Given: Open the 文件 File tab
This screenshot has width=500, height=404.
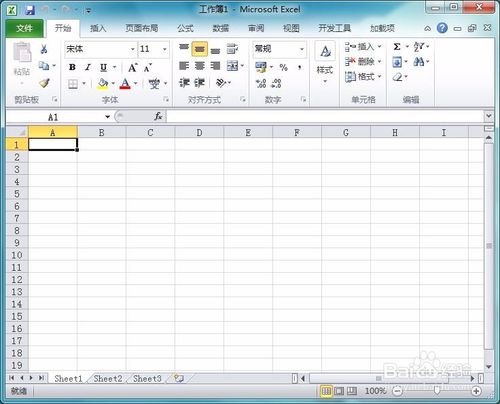Looking at the screenshot, I should [x=24, y=28].
